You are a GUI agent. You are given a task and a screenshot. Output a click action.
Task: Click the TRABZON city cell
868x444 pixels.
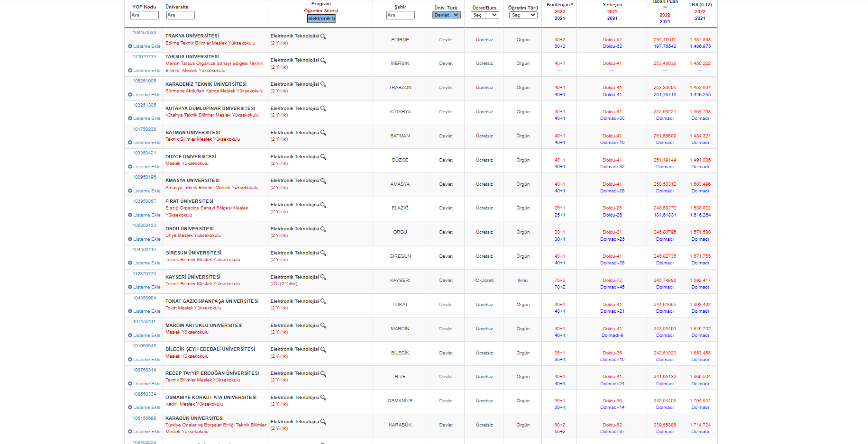400,88
